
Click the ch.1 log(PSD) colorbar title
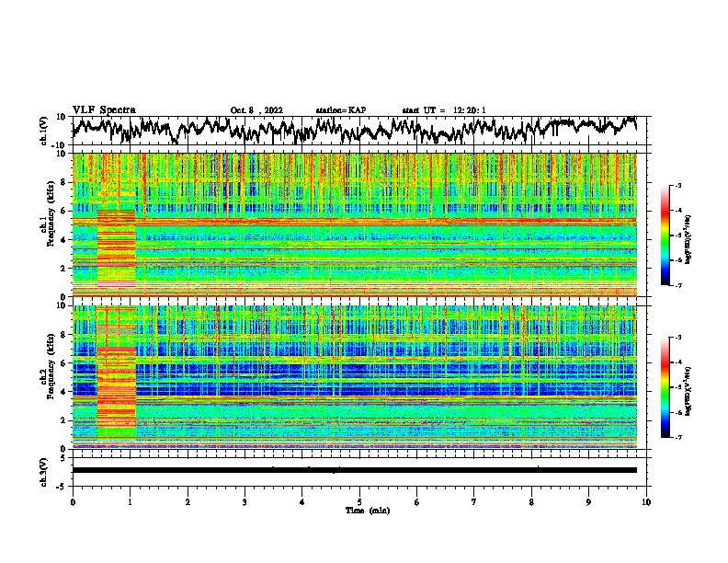coord(688,240)
